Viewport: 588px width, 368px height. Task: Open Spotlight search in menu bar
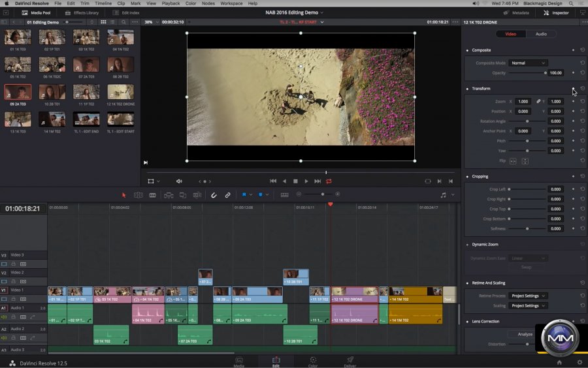click(571, 3)
